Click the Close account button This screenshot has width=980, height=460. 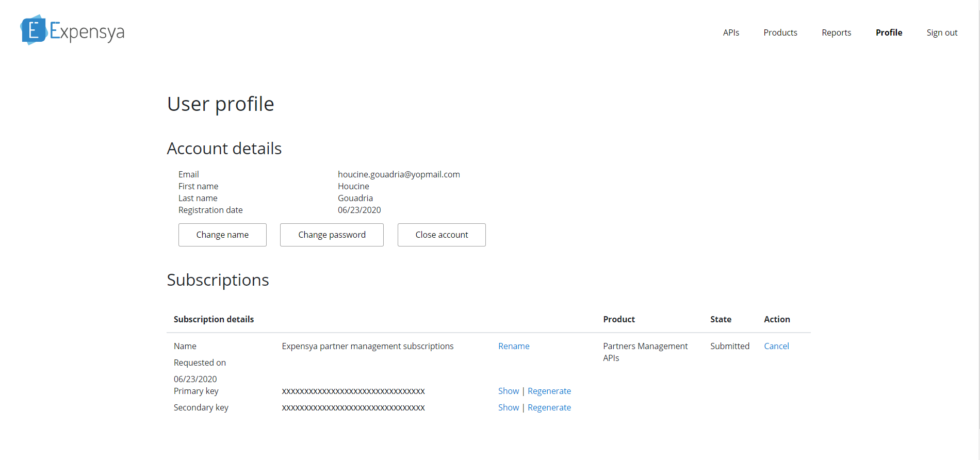pos(442,235)
